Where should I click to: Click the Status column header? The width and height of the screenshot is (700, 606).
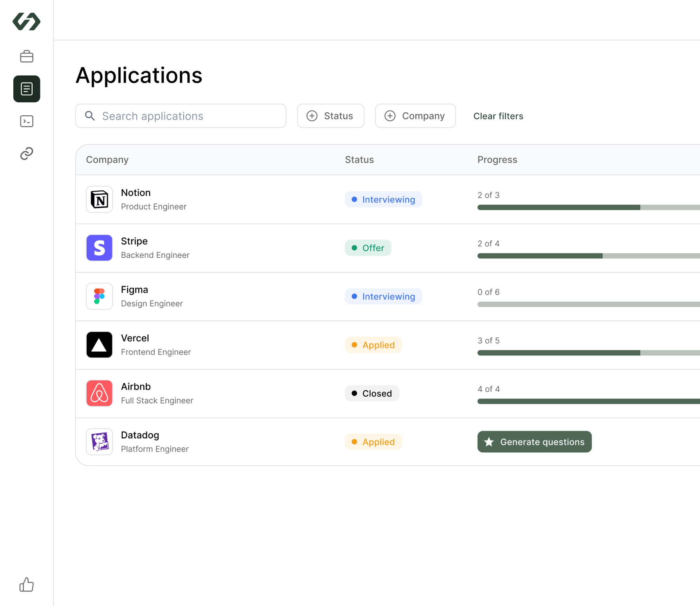tap(359, 160)
